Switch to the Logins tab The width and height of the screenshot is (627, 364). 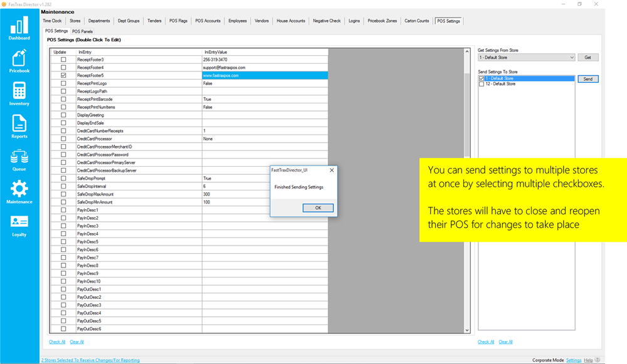coord(354,21)
